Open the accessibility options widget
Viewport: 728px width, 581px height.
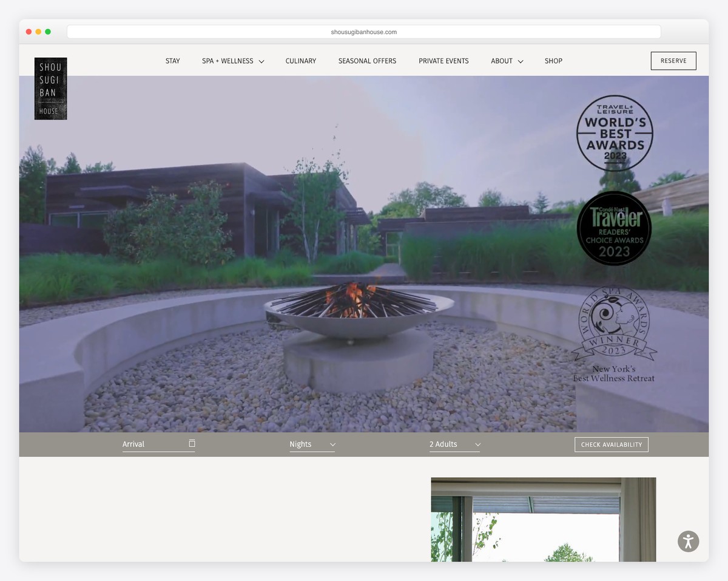[x=688, y=541]
